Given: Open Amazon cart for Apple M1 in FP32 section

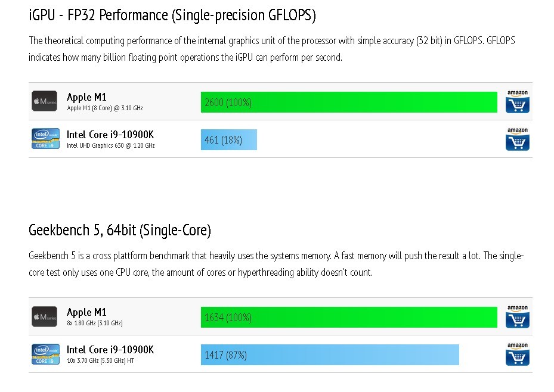Looking at the screenshot, I should click(x=517, y=101).
